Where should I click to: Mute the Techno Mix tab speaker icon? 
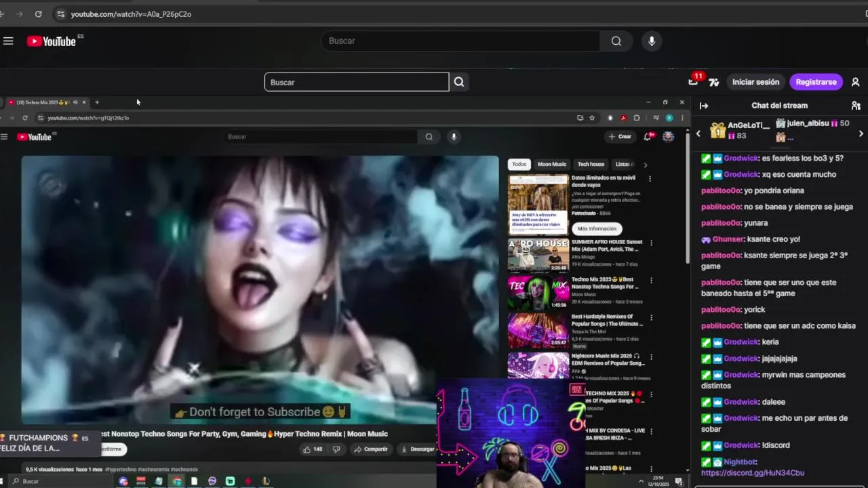click(75, 102)
